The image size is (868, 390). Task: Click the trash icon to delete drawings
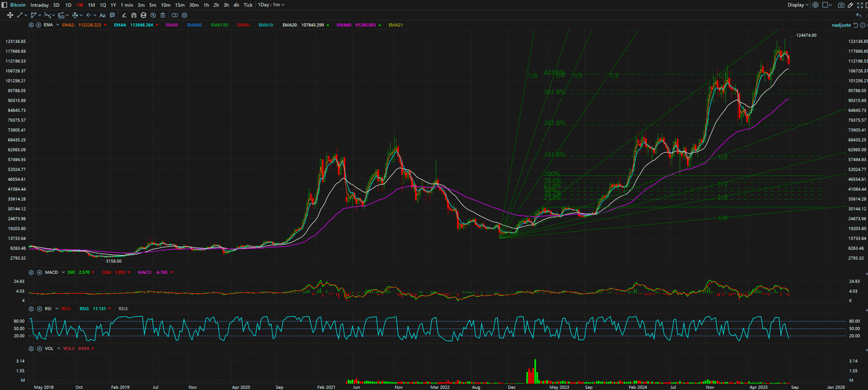tap(162, 15)
